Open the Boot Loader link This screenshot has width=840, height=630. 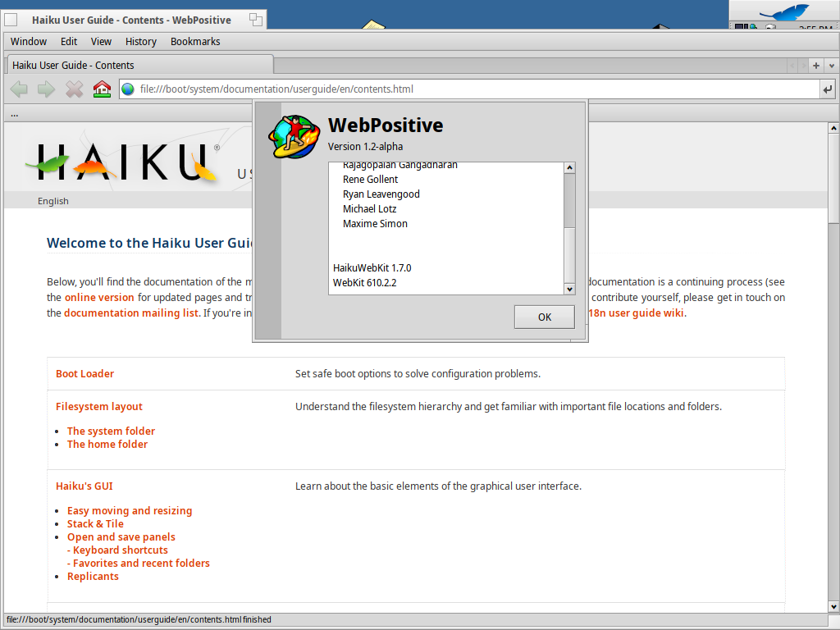pos(84,373)
